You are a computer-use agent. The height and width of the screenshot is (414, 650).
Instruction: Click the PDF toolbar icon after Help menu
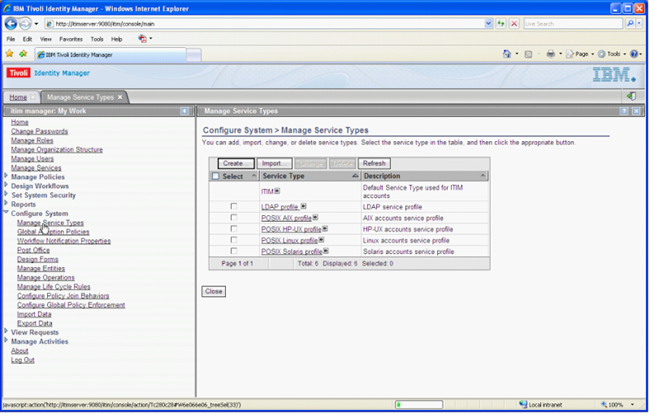click(x=143, y=39)
